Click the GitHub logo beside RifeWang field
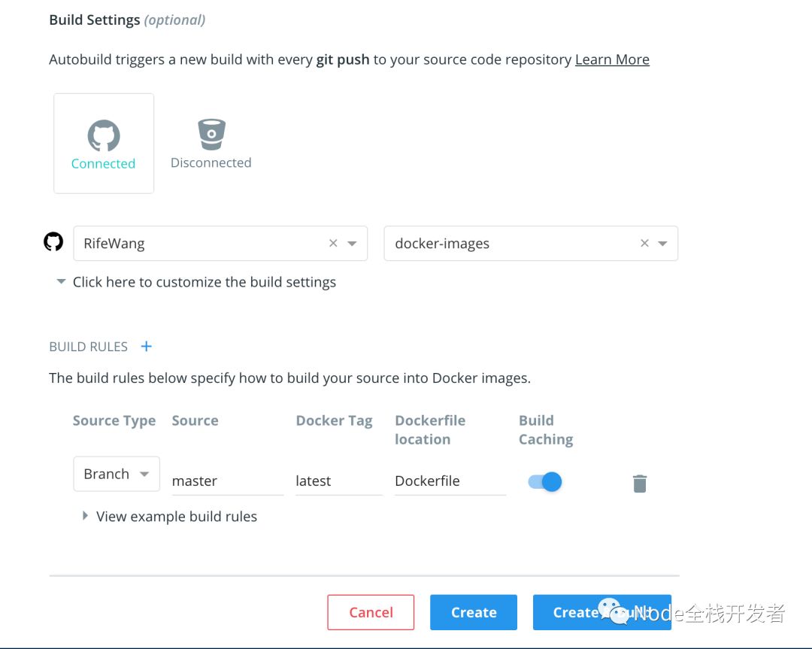The width and height of the screenshot is (812, 649). [53, 242]
